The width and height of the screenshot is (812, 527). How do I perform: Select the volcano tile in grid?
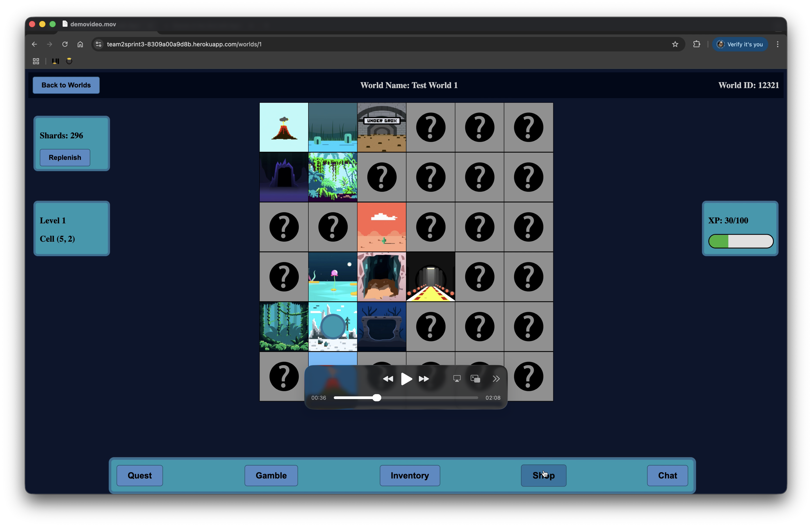click(x=284, y=127)
